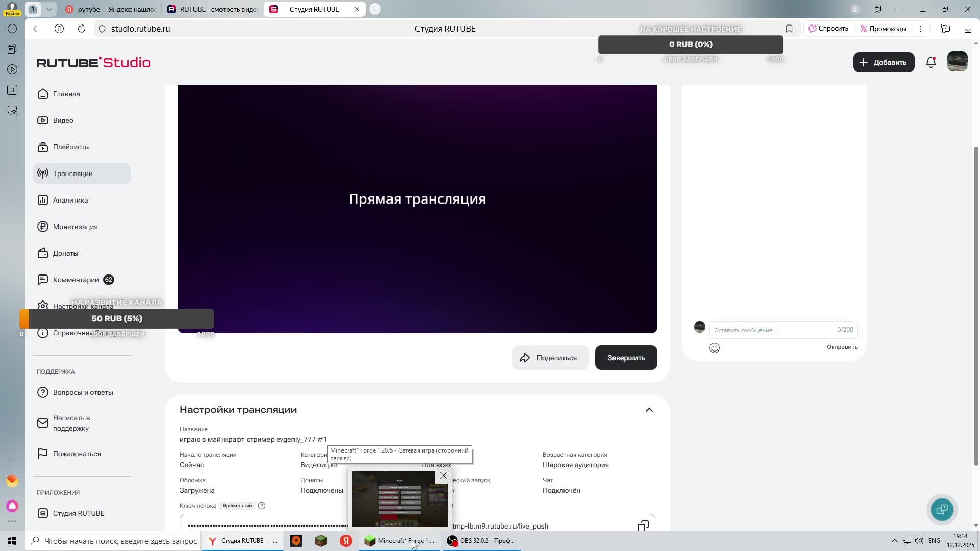Open Аналитика in the sidebar

70,200
